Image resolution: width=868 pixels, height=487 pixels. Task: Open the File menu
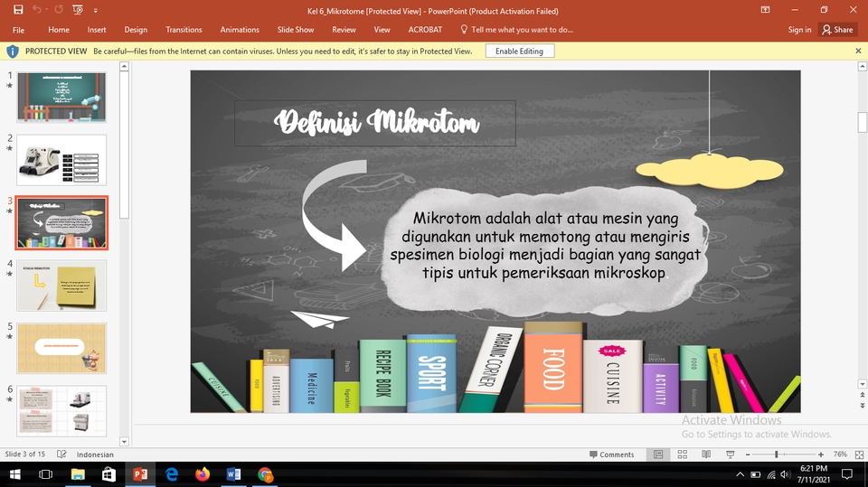[18, 30]
